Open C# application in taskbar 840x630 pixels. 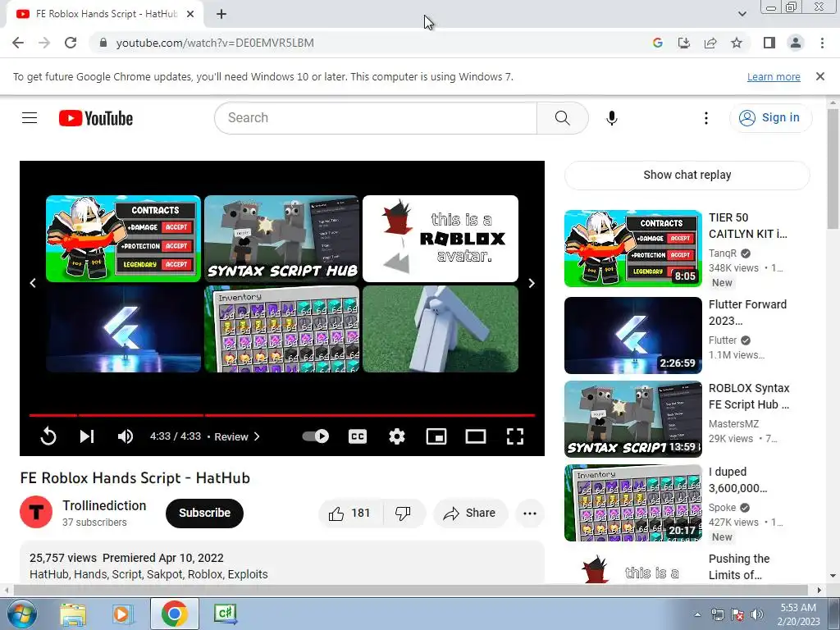click(x=225, y=614)
